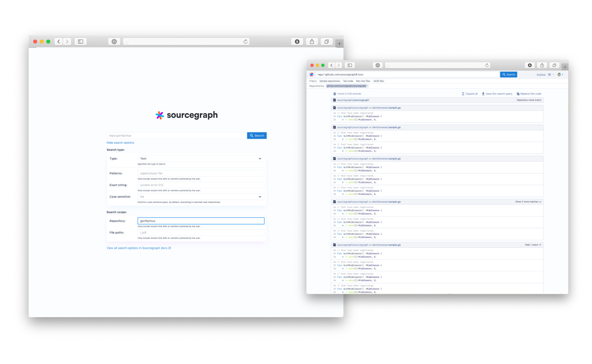592x364 pixels.
Task: Open downloads in the right results window
Action: (530, 66)
